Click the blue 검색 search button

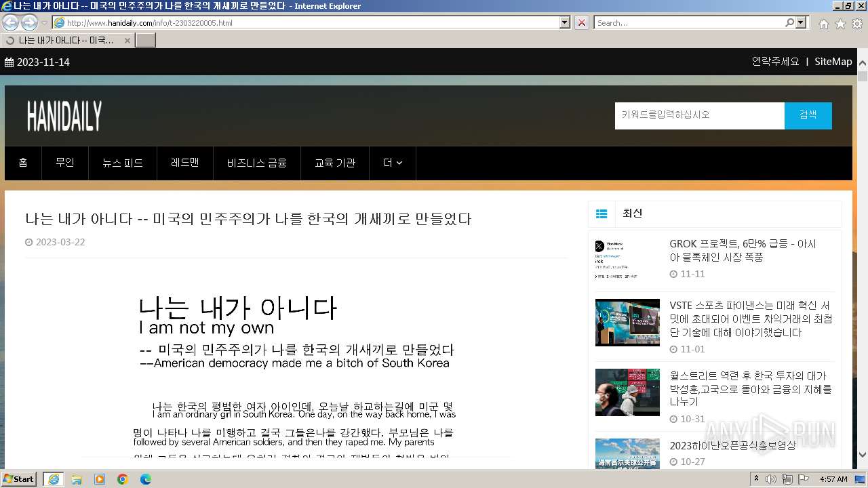pos(808,115)
